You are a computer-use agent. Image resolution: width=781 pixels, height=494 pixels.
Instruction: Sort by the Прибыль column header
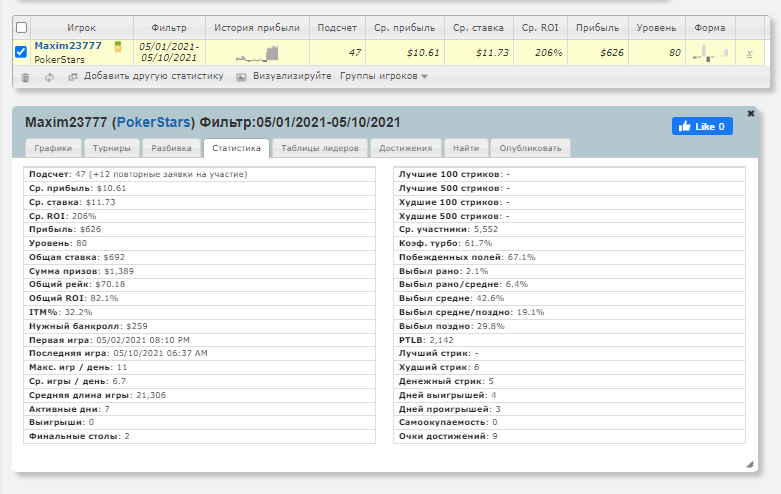tap(598, 28)
